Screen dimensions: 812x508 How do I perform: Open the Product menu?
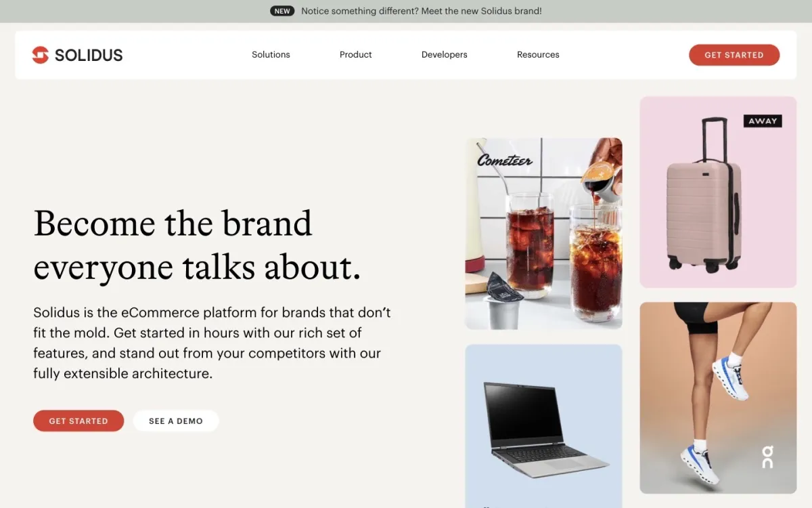(356, 55)
